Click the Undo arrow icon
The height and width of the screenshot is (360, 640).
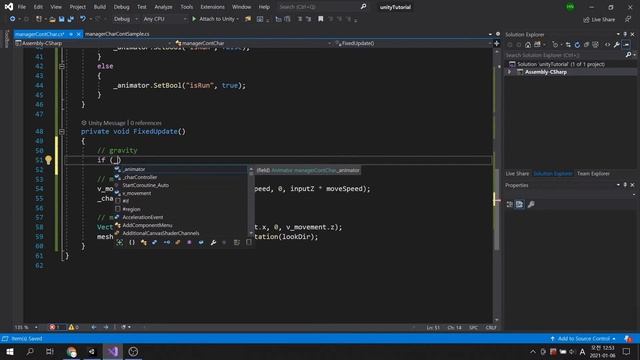[83, 19]
